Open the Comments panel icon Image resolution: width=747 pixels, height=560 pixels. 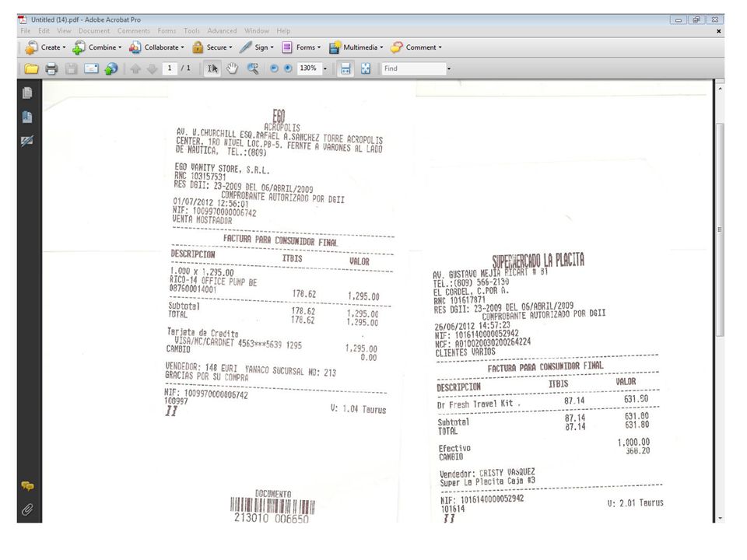pos(27,486)
